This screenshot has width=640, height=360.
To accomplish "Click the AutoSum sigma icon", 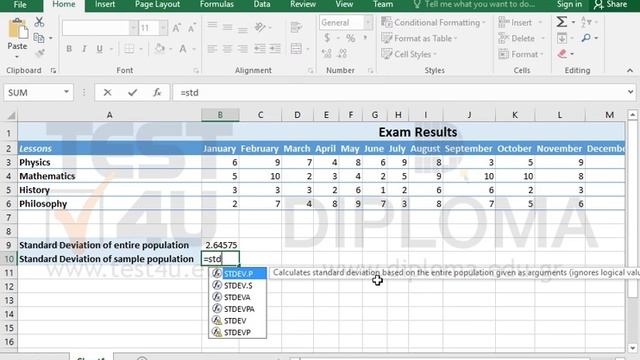I will 562,22.
